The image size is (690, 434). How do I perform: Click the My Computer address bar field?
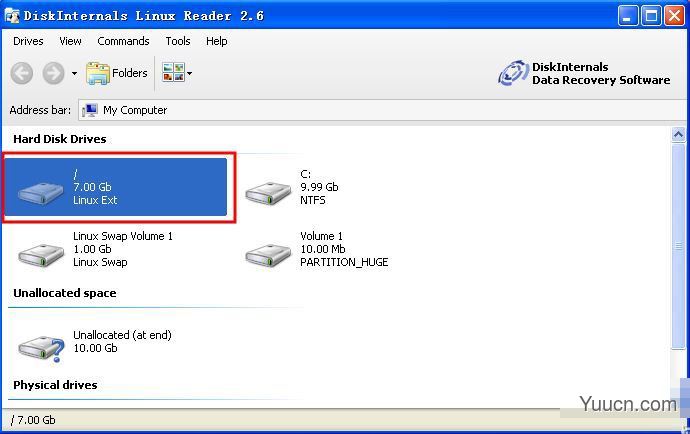pyautogui.click(x=382, y=110)
